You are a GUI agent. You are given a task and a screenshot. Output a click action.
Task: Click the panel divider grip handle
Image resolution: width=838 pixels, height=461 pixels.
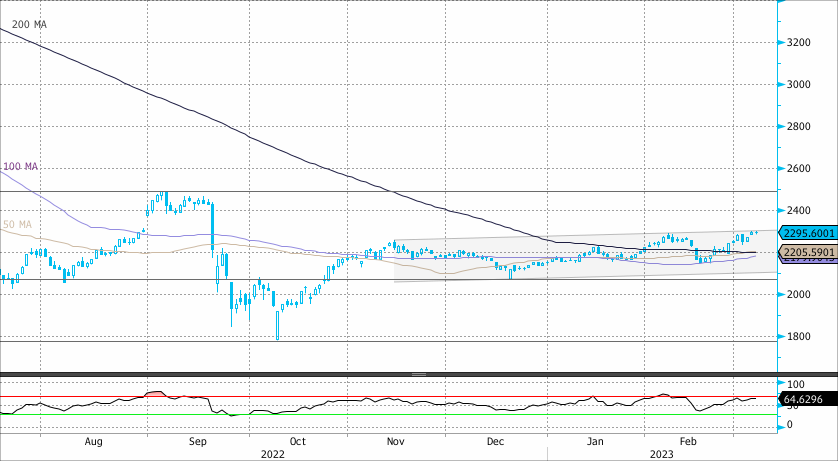[419, 374]
